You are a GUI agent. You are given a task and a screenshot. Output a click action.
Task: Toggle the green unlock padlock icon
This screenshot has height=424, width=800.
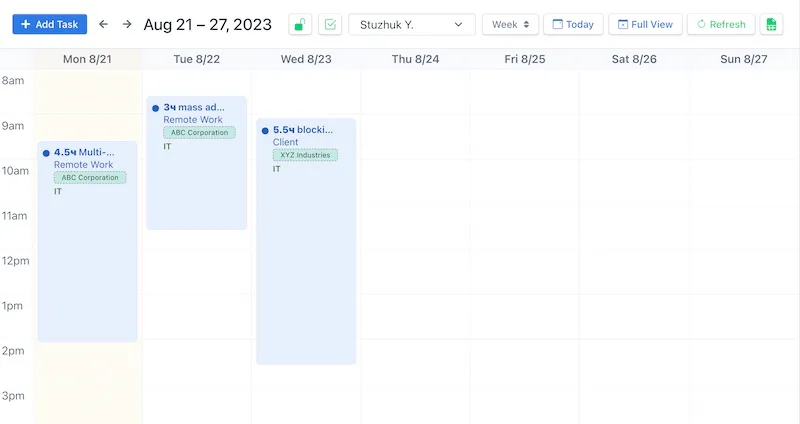click(x=300, y=24)
